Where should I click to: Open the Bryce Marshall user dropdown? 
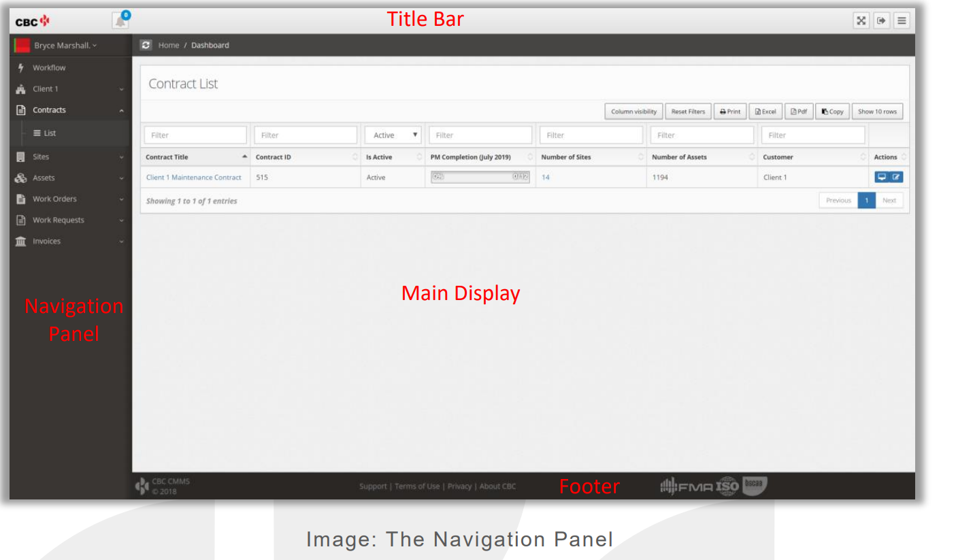[65, 46]
